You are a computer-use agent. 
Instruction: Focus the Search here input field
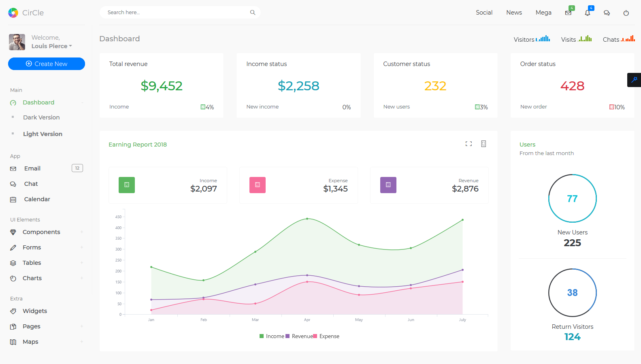[174, 13]
